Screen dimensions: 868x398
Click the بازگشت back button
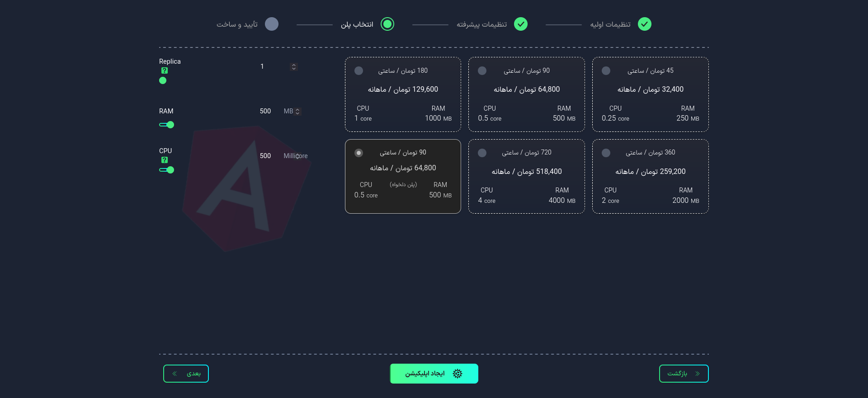(x=684, y=374)
